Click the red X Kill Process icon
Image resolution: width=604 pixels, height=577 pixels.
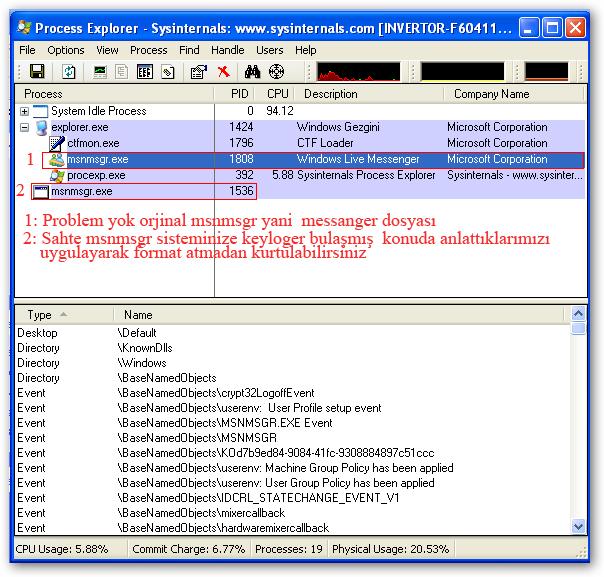[x=223, y=72]
